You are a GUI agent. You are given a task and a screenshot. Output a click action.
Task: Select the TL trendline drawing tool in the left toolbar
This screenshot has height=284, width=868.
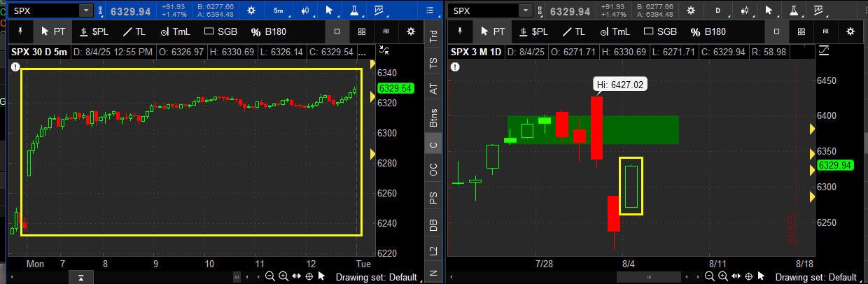point(134,31)
